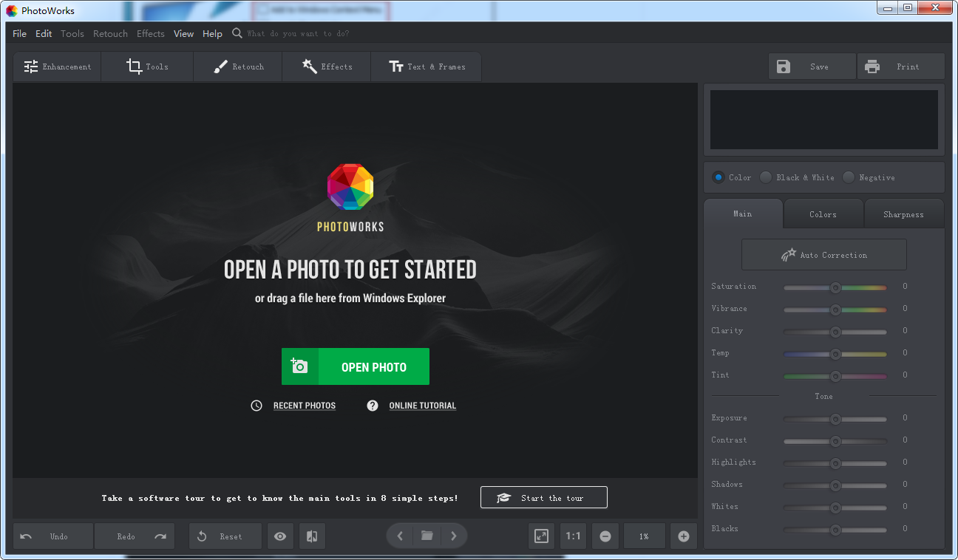Click the fit-to-screen zoom icon

click(x=540, y=536)
